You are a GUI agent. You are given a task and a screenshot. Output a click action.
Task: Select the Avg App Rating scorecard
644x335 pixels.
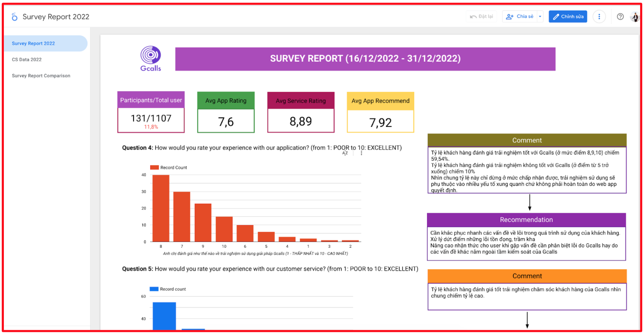(226, 113)
